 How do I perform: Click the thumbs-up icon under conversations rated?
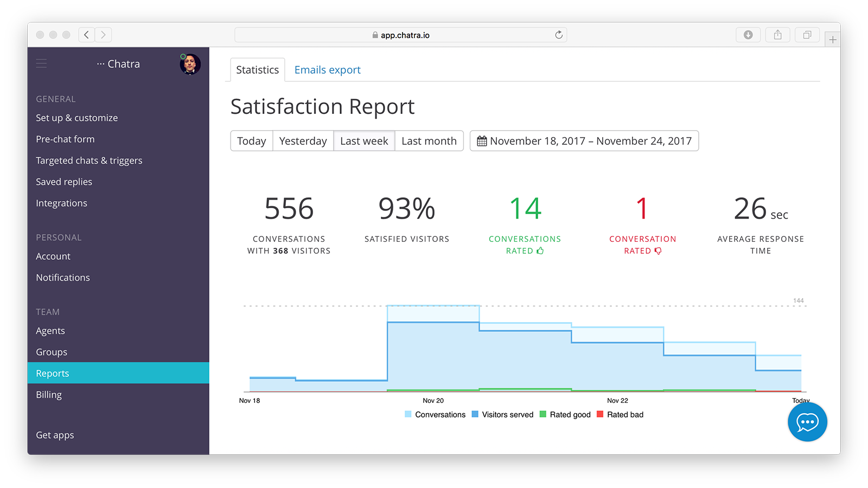pos(540,251)
